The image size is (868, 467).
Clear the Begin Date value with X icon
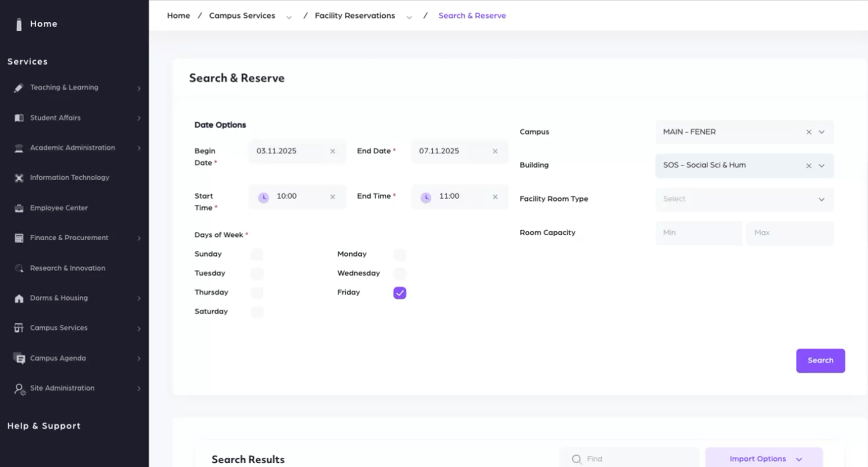[332, 152]
